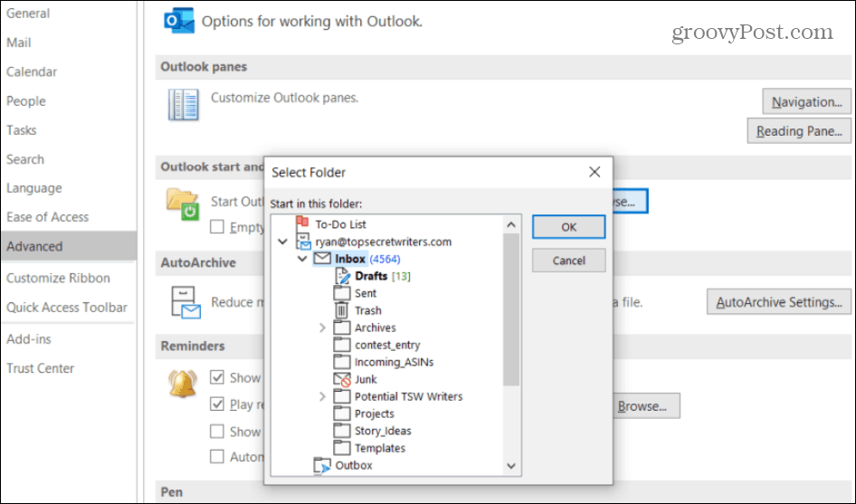Click the Incoming_ASINs folder icon
The height and width of the screenshot is (504, 856).
(342, 361)
